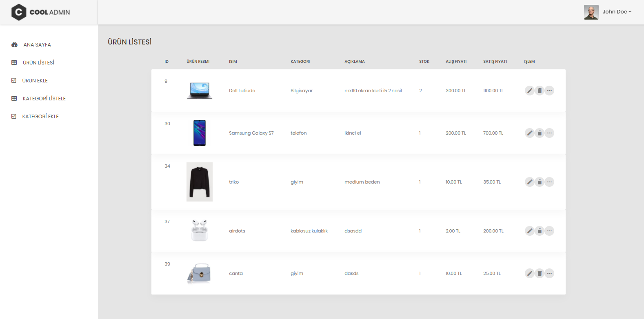Click the '700.00 TL' sale price
Screen dimensions: 644x319
tap(493, 133)
